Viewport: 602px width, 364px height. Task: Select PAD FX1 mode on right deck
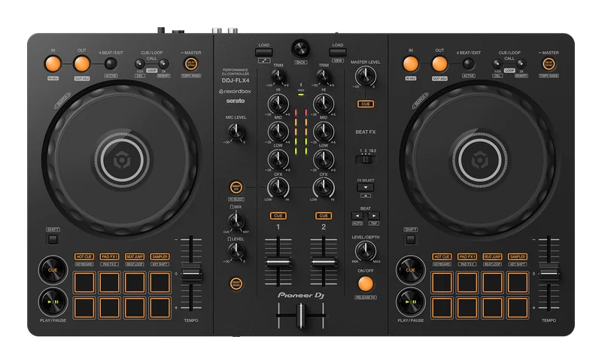pos(467,256)
